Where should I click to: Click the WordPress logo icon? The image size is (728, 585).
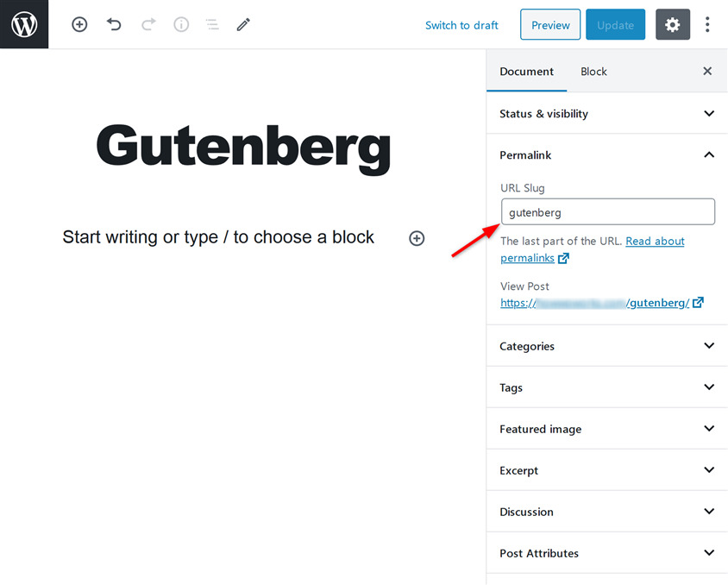point(24,24)
